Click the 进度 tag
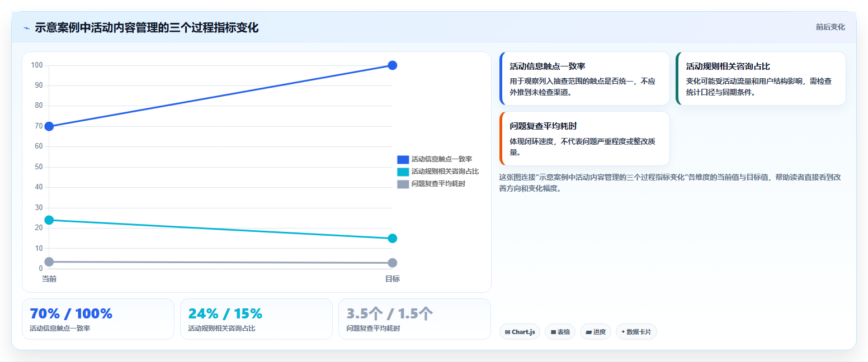This screenshot has width=868, height=362. click(x=596, y=332)
